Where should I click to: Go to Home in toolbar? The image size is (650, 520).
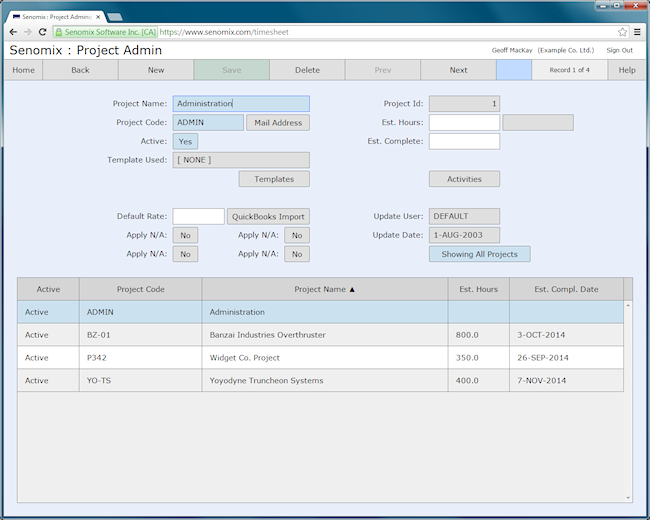pos(23,70)
